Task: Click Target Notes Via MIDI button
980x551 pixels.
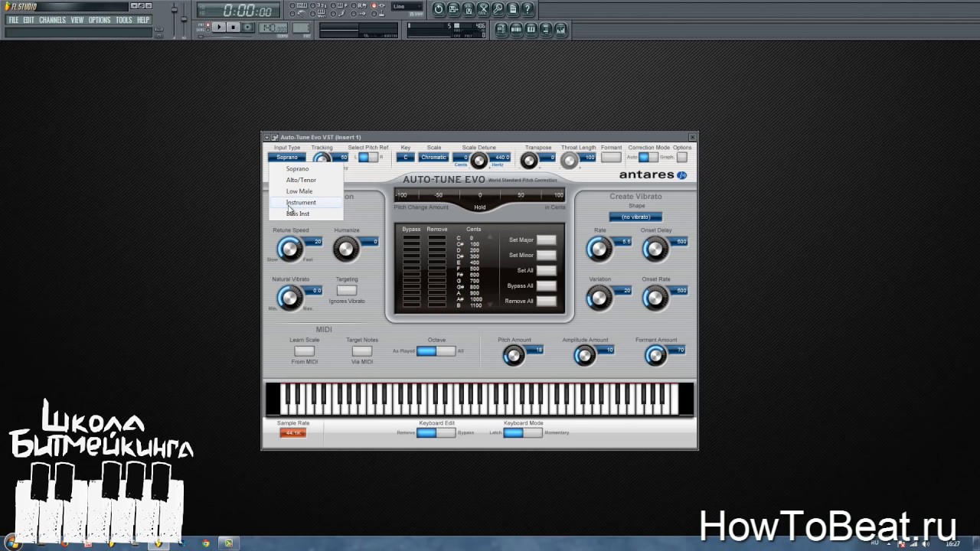Action: 362,350
